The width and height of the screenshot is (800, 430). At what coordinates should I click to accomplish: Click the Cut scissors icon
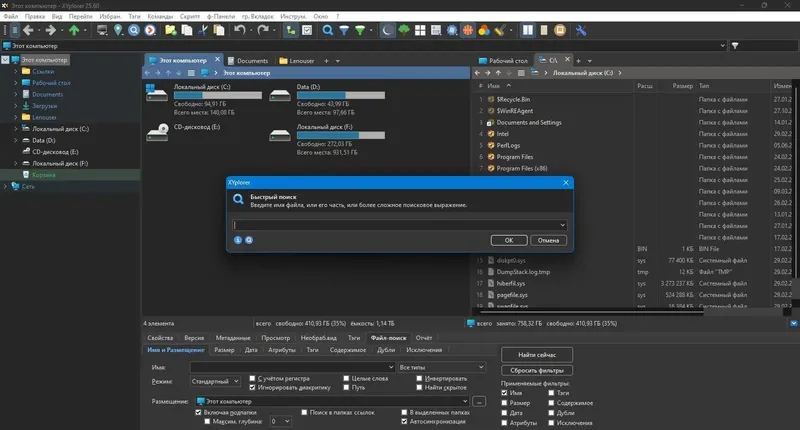pos(203,31)
